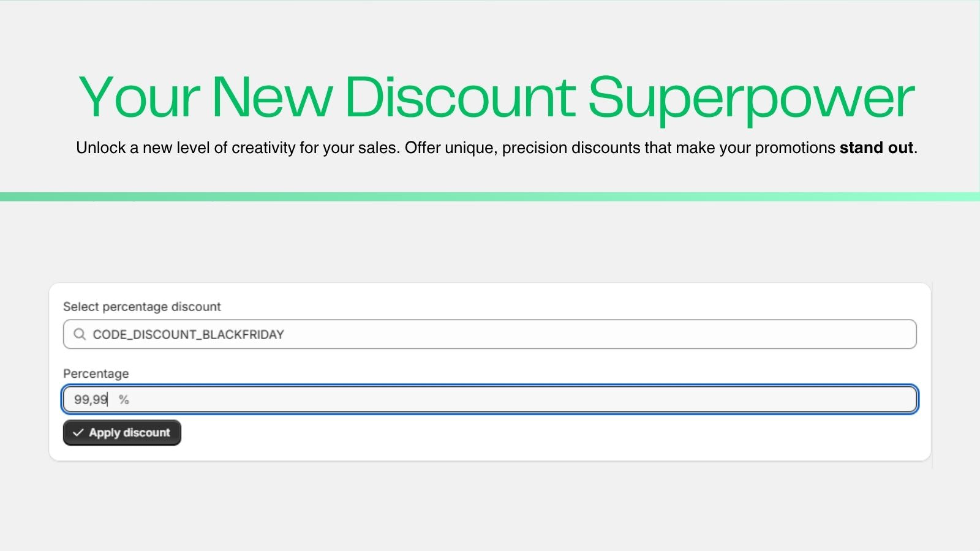
Task: Click the "Percentage" field label
Action: coord(96,373)
